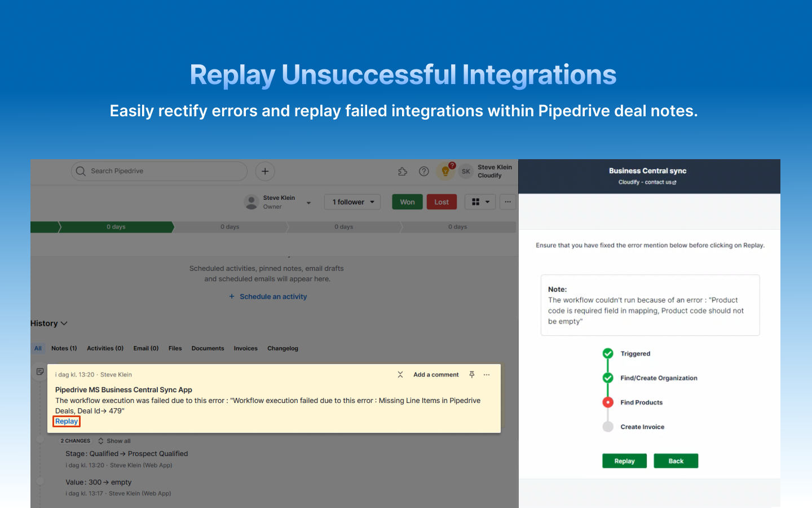The image size is (812, 508).
Task: Switch to the Email (0) tab
Action: 146,348
